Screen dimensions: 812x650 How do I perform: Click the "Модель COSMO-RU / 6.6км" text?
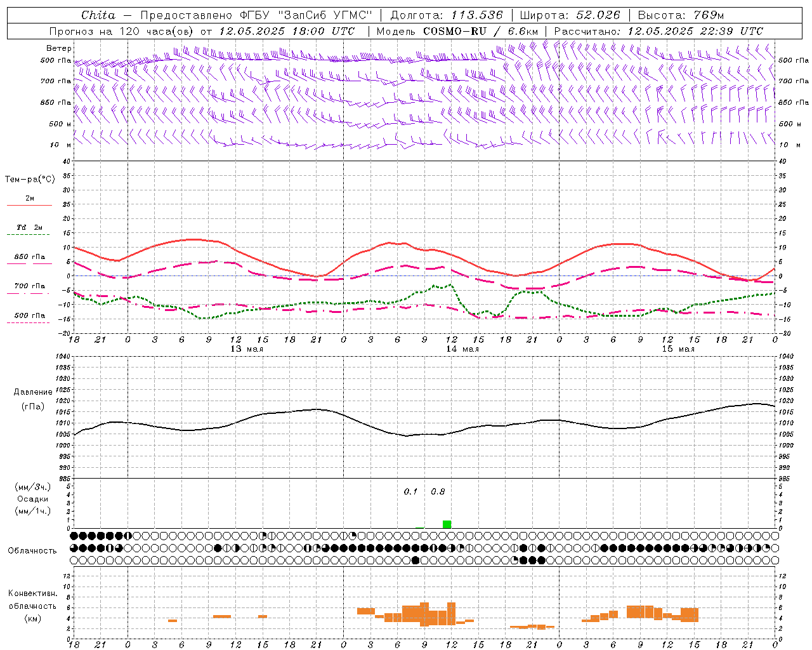(x=457, y=31)
